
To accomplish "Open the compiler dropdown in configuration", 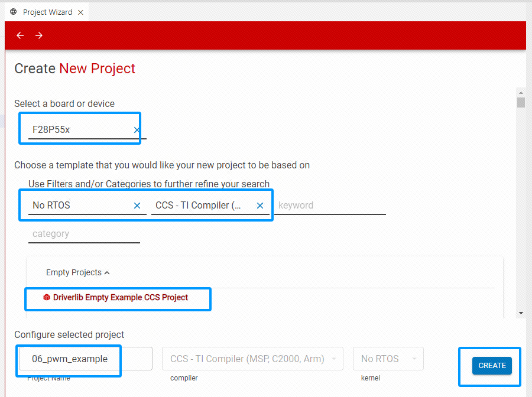I will click(x=252, y=359).
